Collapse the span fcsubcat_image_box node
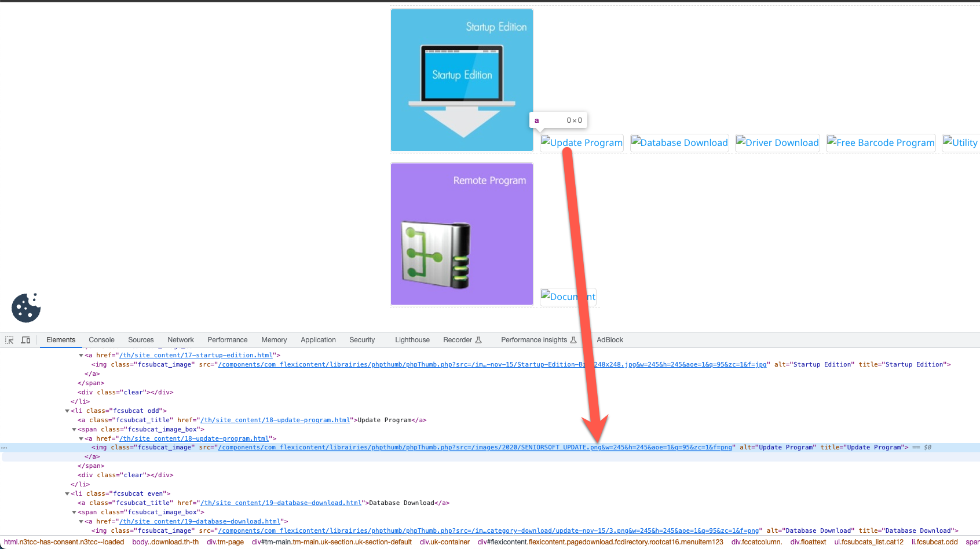The width and height of the screenshot is (980, 549). pos(74,429)
